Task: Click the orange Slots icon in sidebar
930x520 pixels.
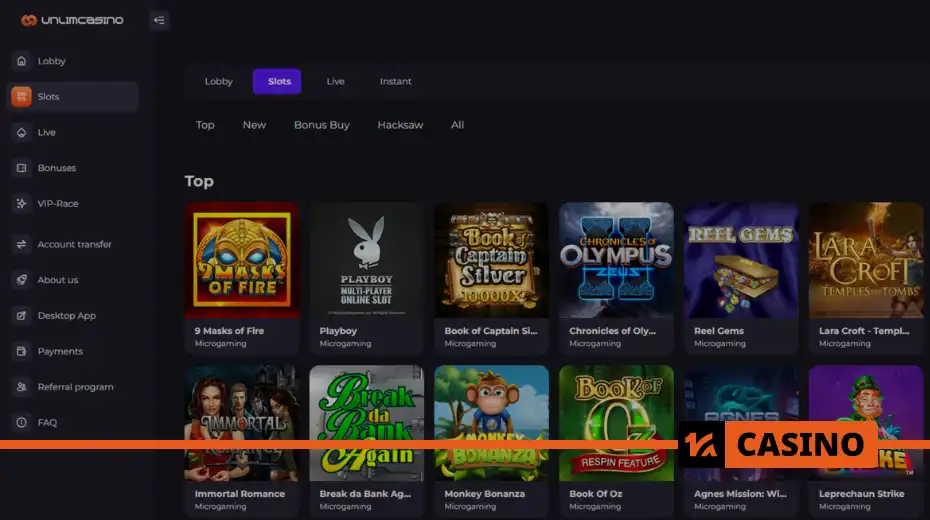Action: [21, 97]
